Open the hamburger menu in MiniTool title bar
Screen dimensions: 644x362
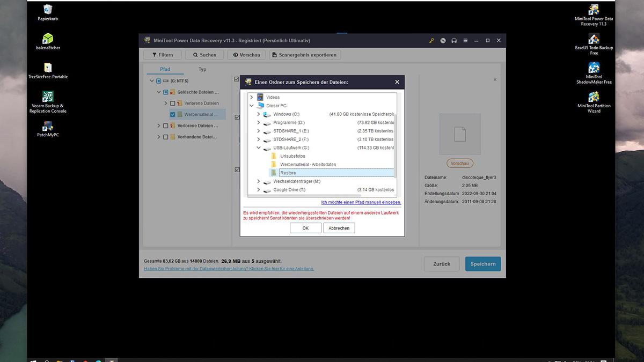coord(465,40)
